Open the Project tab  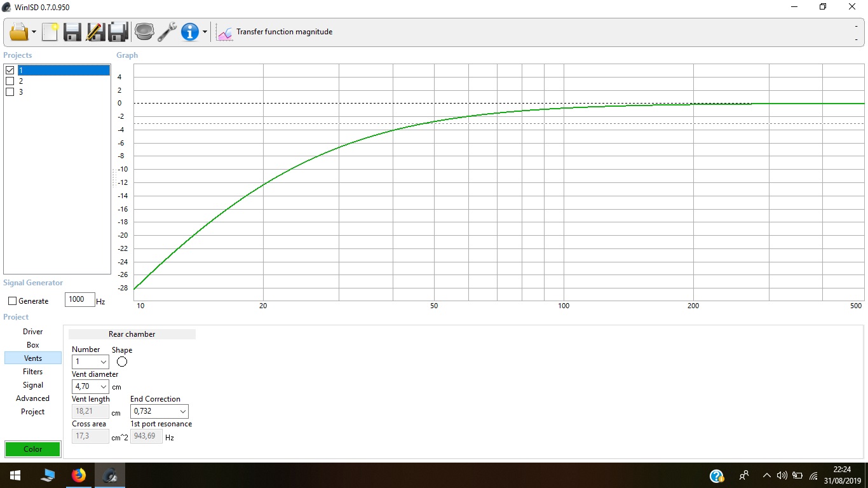pyautogui.click(x=33, y=412)
